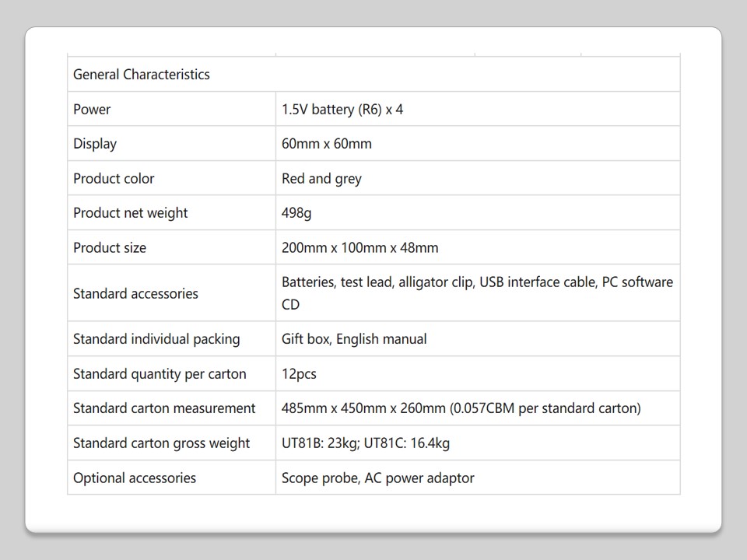This screenshot has height=560, width=747.
Task: Click the Red and grey value
Action: tap(321, 179)
